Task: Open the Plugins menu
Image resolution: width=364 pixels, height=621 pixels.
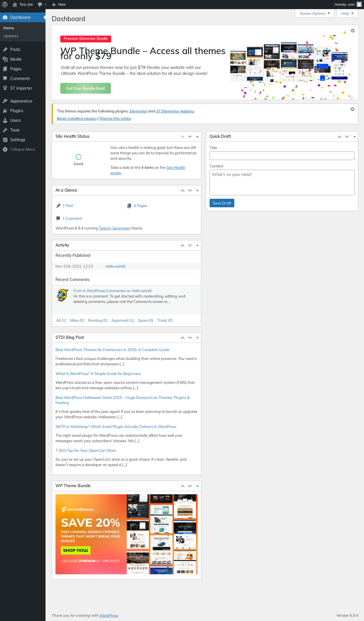Action: click(x=23, y=111)
